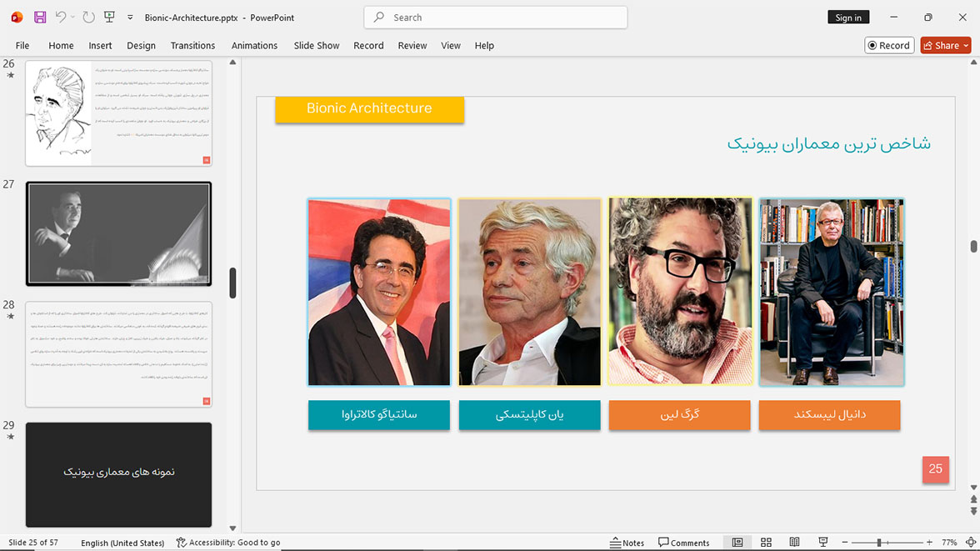
Task: Open the Undo history dropdown arrow
Action: tap(72, 18)
